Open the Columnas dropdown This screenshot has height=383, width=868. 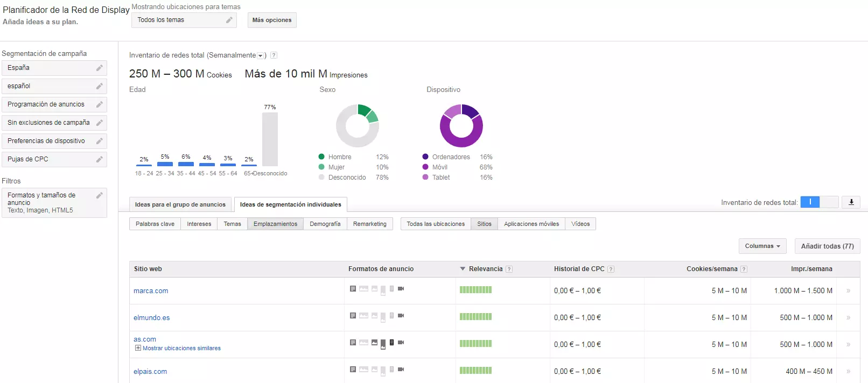(x=762, y=246)
